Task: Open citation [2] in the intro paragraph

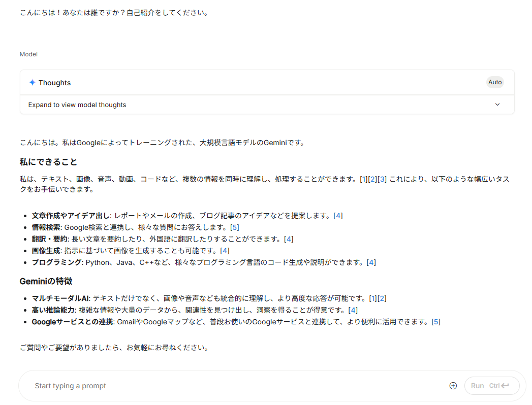Action: (373, 179)
